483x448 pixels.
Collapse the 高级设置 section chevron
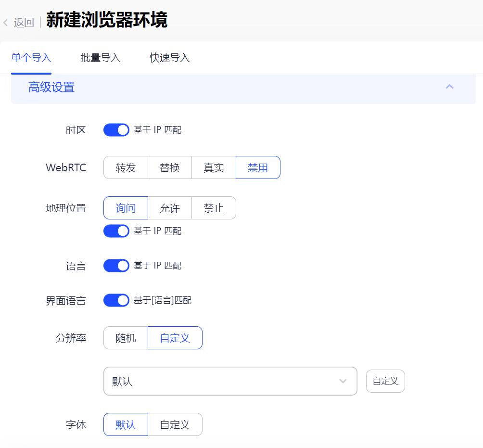tap(449, 87)
